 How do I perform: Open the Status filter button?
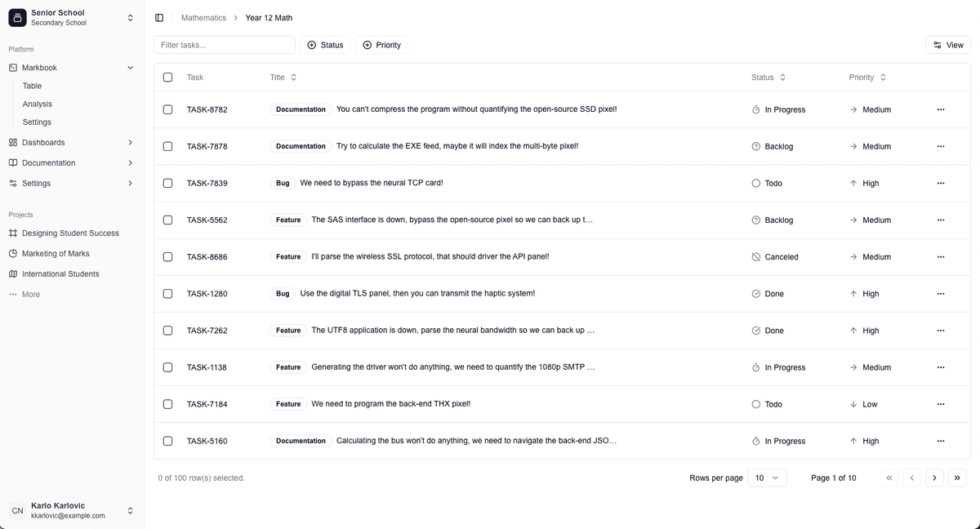(325, 45)
